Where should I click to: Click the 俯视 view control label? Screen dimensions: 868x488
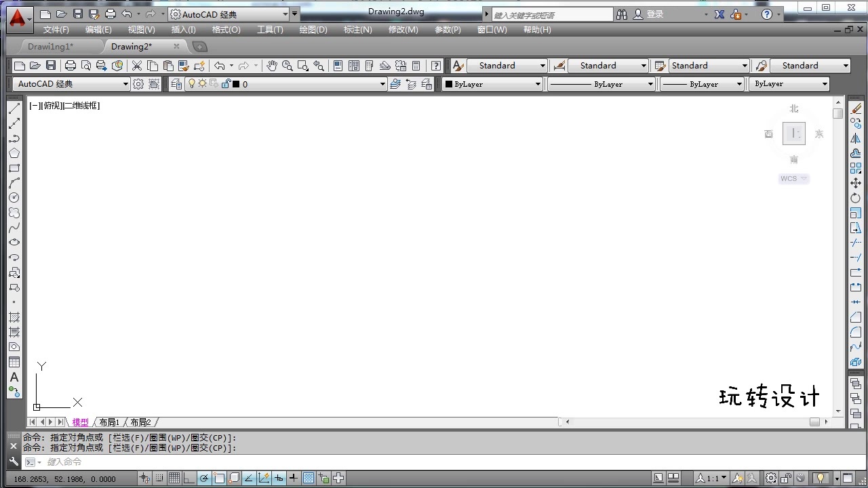pyautogui.click(x=52, y=106)
